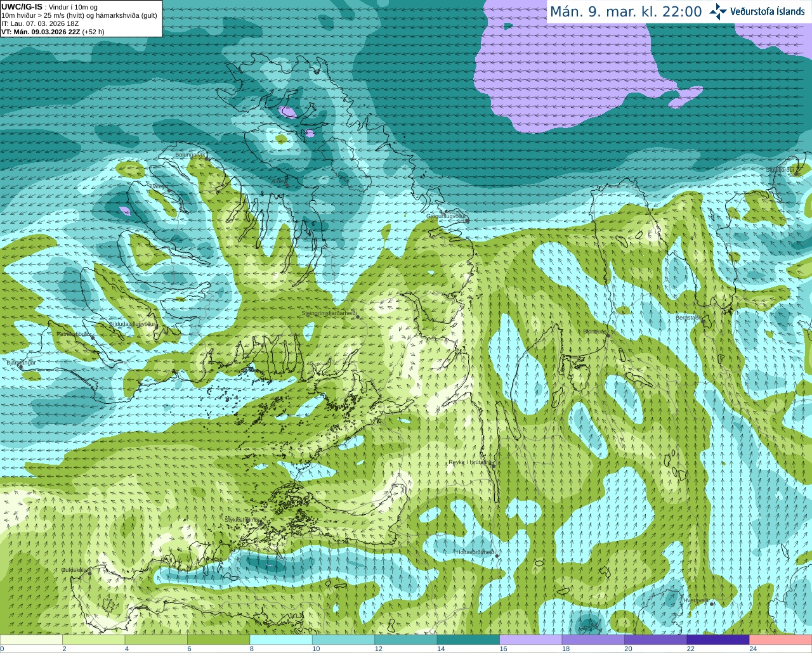Click the Steingrímsfjarðarheiði station label
Screen dimensions: 812x653
329,313
